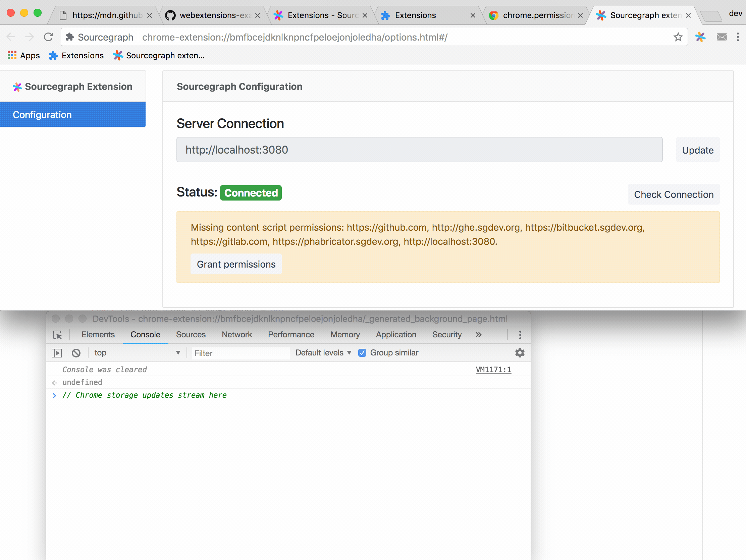Viewport: 746px width, 560px height.
Task: Expand the top context selector
Action: pos(137,353)
